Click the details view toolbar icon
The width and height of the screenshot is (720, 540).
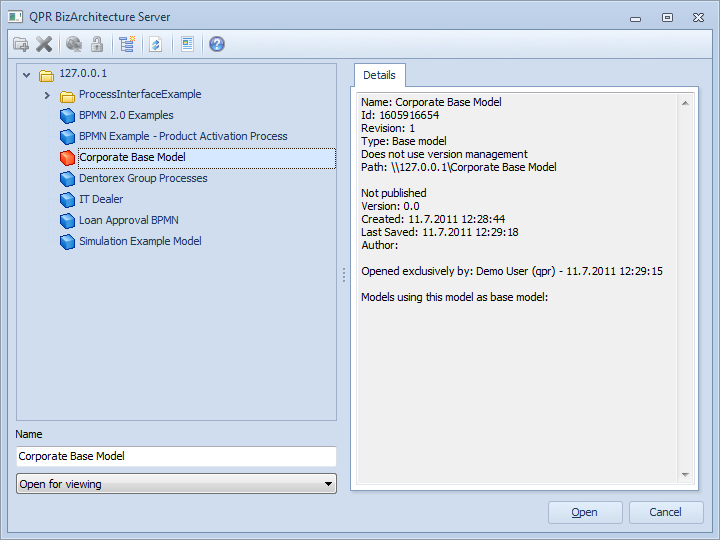[x=187, y=44]
